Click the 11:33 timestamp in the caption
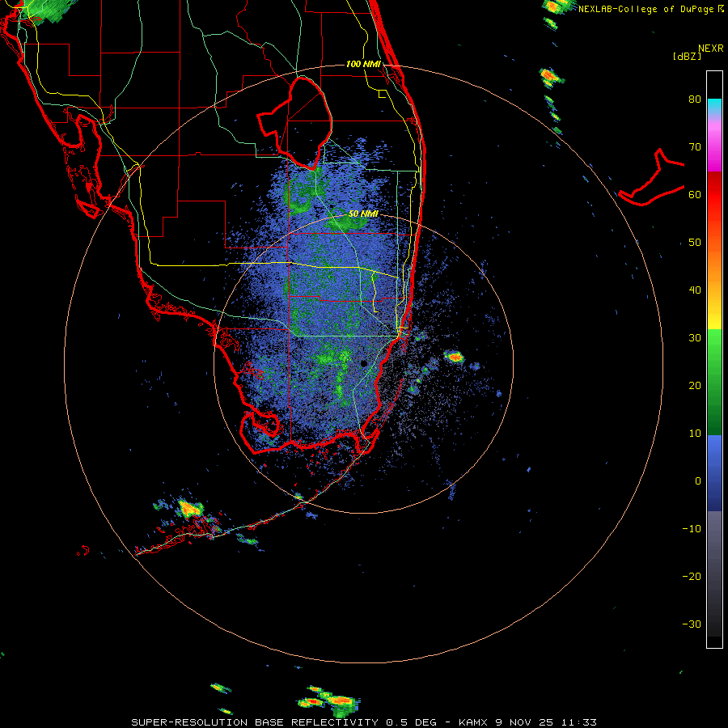Viewport: 728px width, 728px height. pyautogui.click(x=578, y=722)
